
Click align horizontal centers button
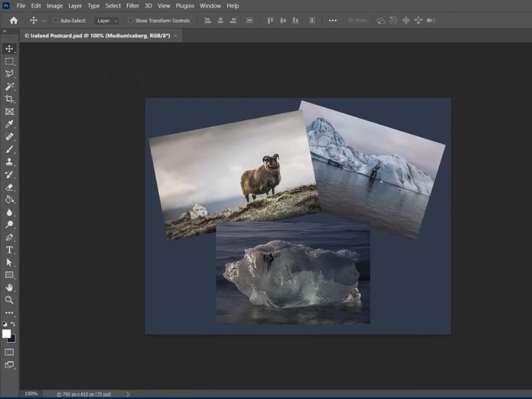point(220,21)
